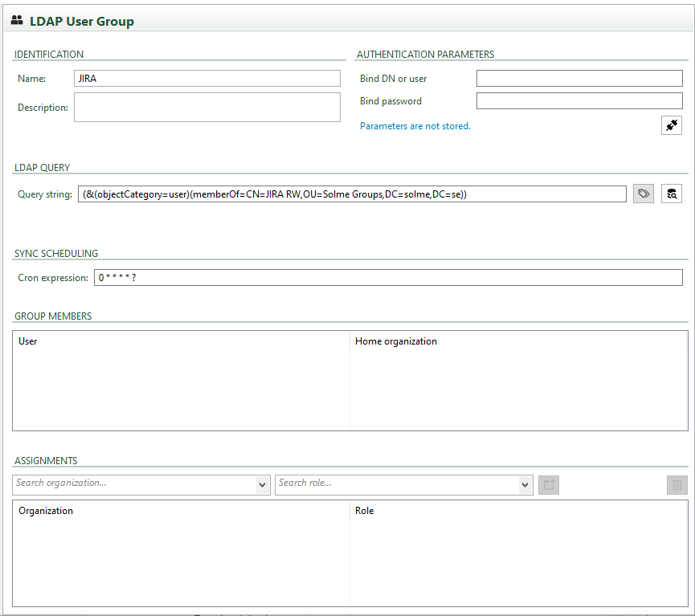Image resolution: width=695 pixels, height=616 pixels.
Task: Click the add assignment icon
Action: point(549,484)
